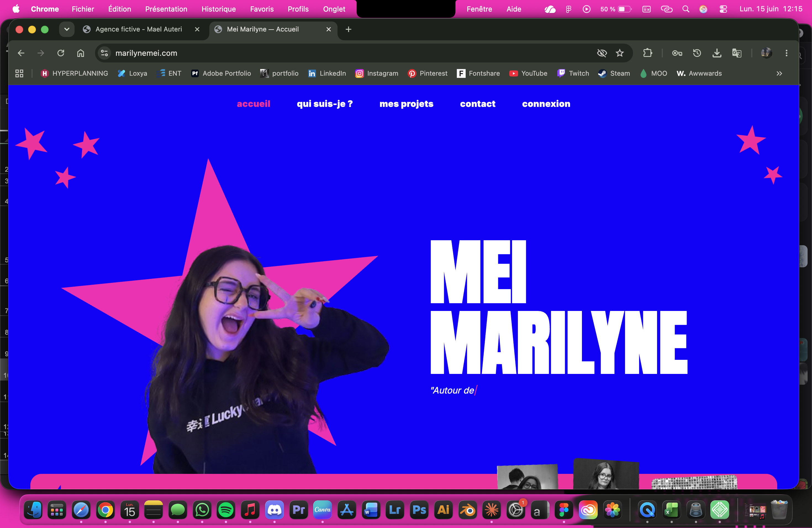Open the Fichier menu

pos(83,9)
